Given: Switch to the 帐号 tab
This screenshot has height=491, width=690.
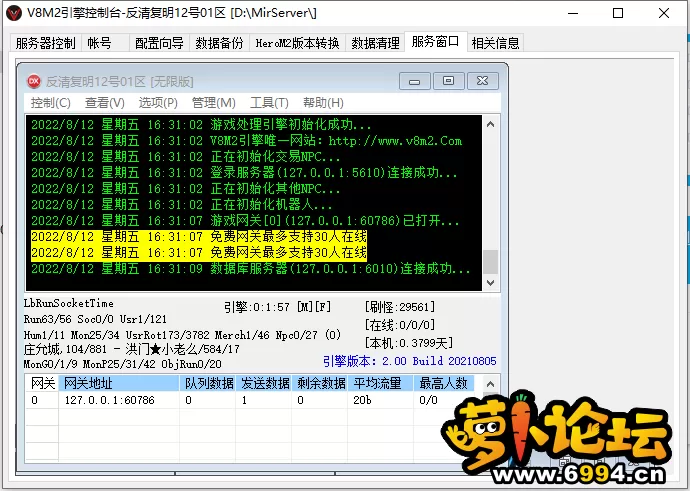Looking at the screenshot, I should point(105,43).
